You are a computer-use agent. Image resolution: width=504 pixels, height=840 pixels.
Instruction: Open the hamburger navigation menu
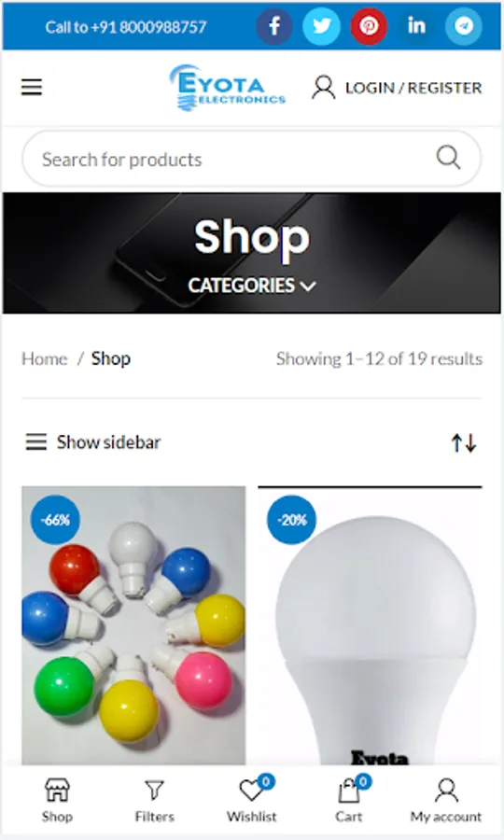coord(32,87)
